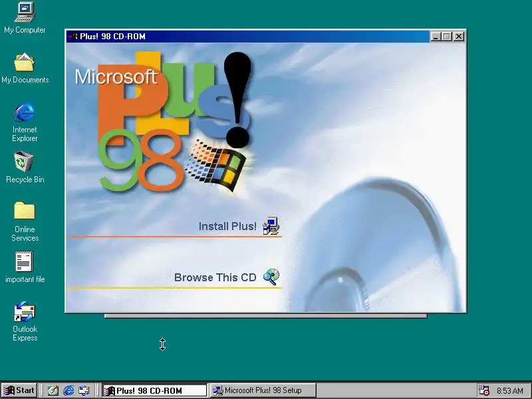532x399 pixels.
Task: Click the Plus! 98 CD-ROM title bar text
Action: coord(112,37)
